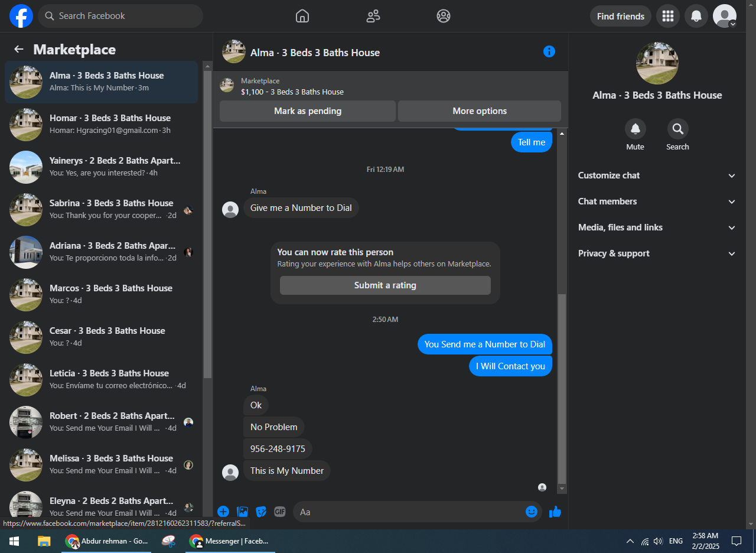
Task: Open more actions plus icon
Action: coord(223,512)
